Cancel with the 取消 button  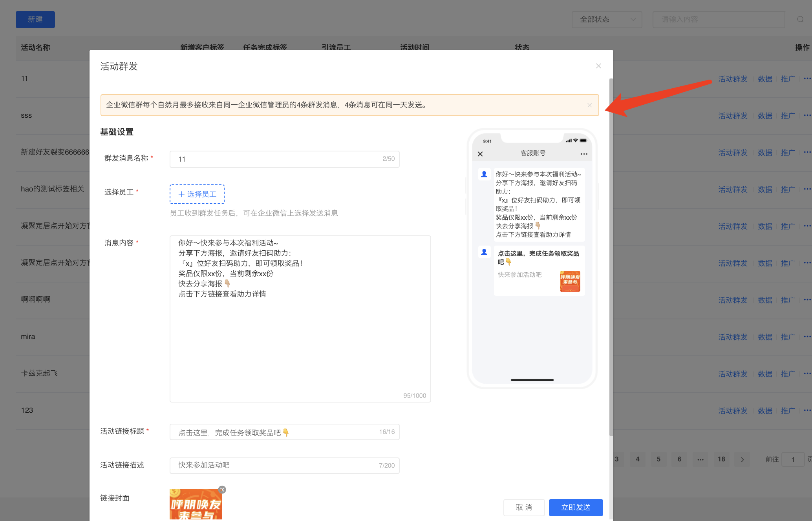point(524,507)
